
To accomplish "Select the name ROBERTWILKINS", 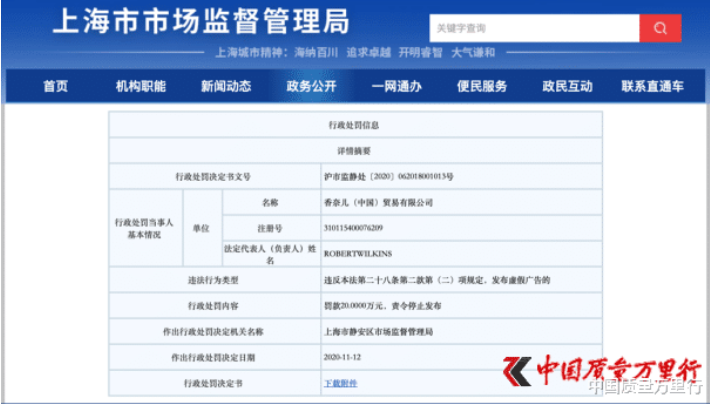I will [x=358, y=254].
